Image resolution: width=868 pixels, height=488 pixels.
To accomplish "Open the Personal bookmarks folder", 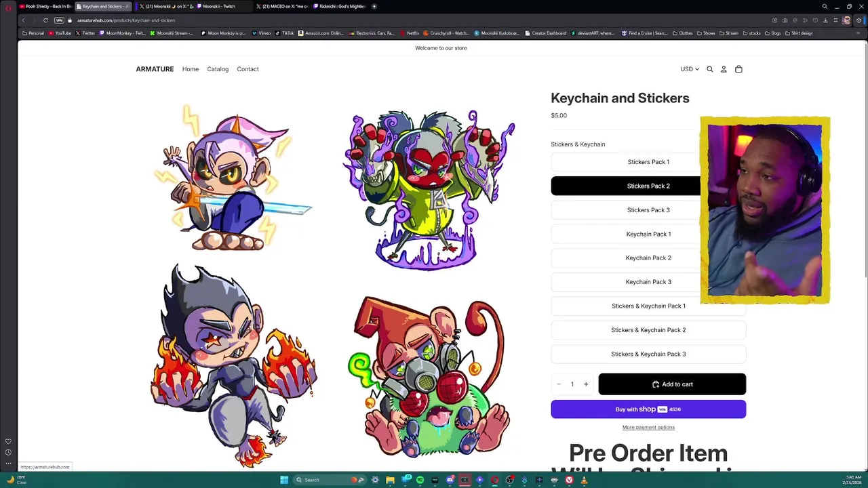I will click(33, 33).
